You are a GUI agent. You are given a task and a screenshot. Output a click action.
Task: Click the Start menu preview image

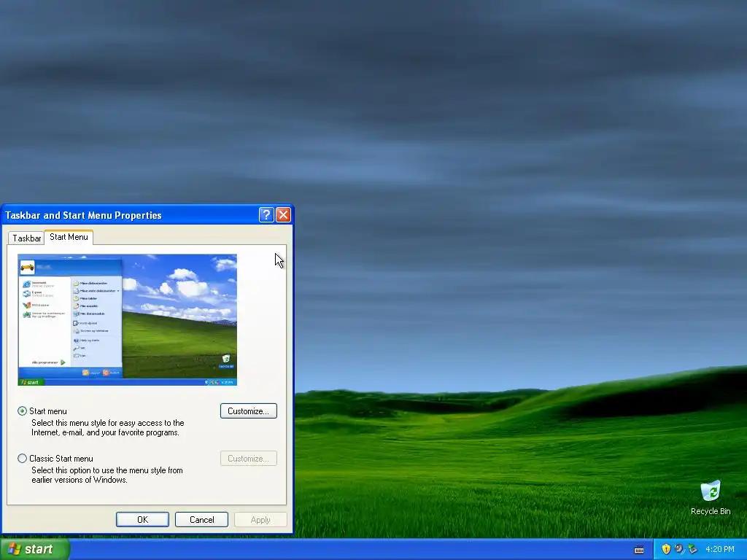[127, 319]
